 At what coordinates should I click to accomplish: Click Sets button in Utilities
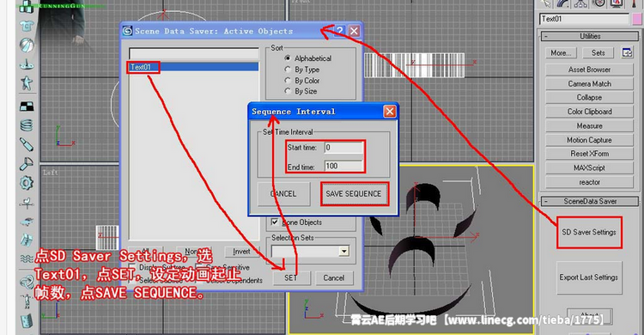tap(598, 52)
